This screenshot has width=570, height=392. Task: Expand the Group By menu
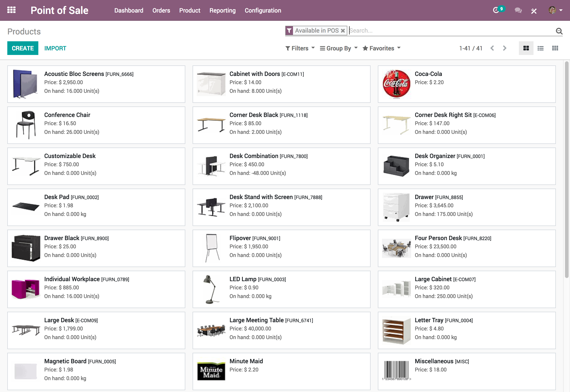pyautogui.click(x=338, y=48)
